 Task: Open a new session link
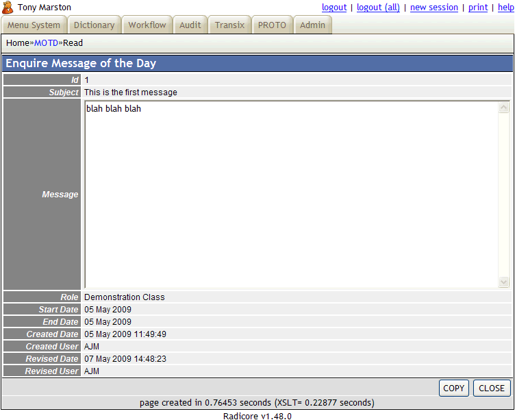pos(434,8)
